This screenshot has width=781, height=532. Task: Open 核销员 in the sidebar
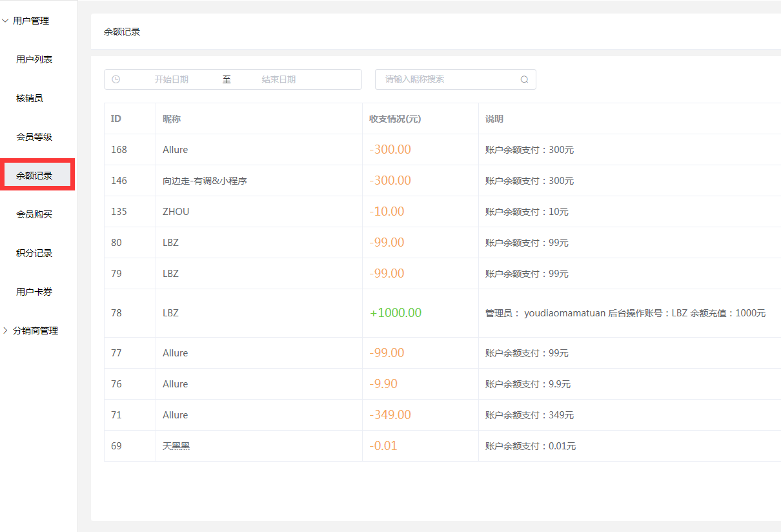point(30,98)
